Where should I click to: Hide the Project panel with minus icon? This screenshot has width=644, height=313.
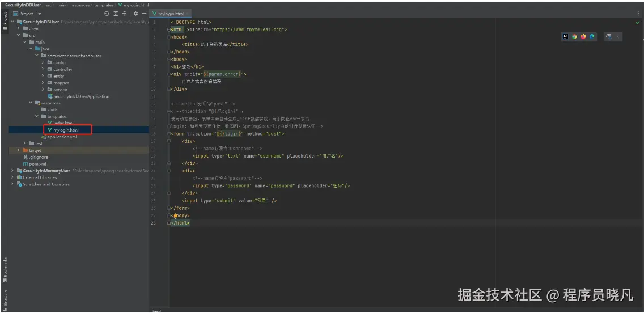(x=144, y=14)
